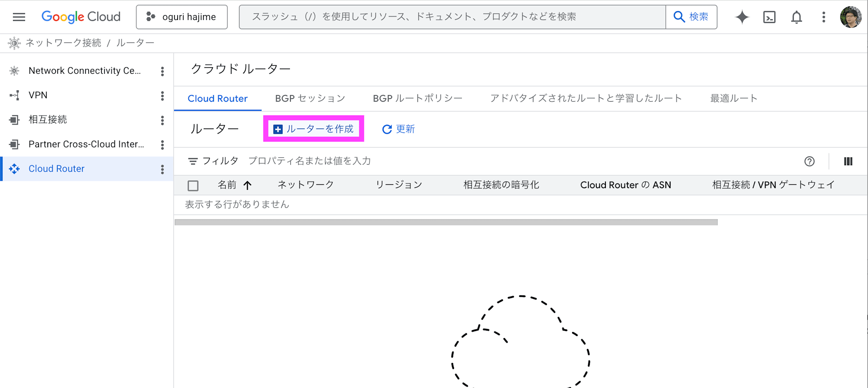Open the top bar more options menu
The image size is (868, 388).
click(x=823, y=17)
